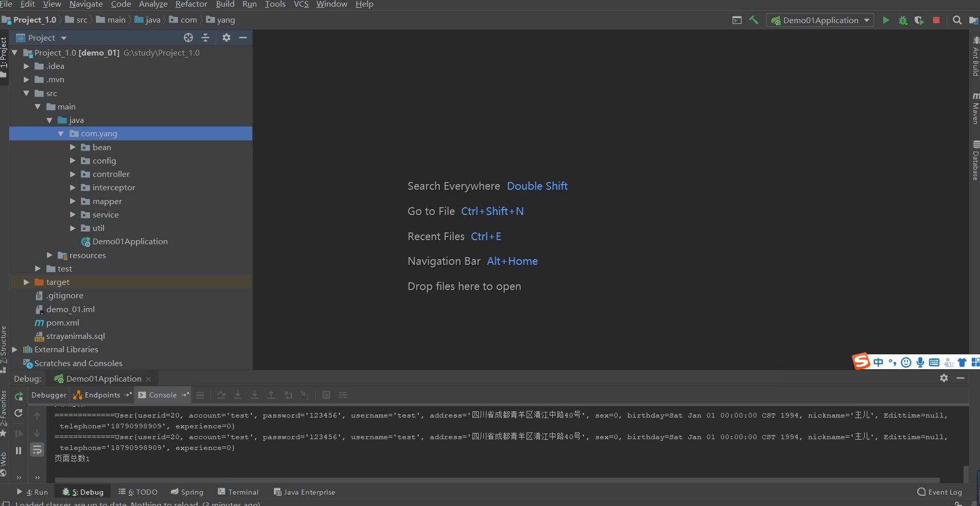
Task: Open Project panel settings gear
Action: (226, 38)
